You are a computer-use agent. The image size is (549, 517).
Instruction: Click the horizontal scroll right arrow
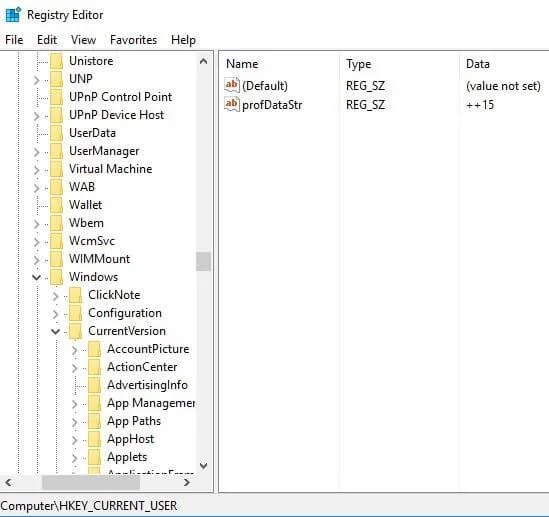(187, 483)
